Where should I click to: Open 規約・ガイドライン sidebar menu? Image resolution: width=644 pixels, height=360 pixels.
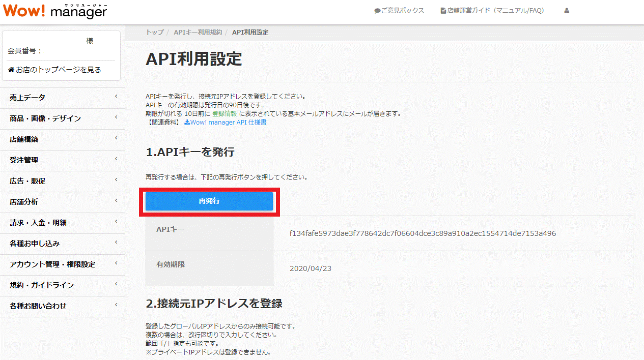point(62,285)
